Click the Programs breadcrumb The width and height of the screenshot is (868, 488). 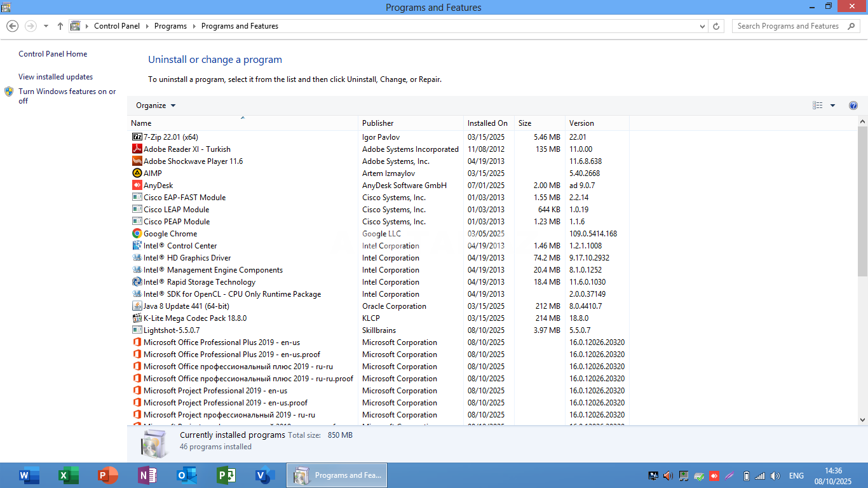pos(170,26)
